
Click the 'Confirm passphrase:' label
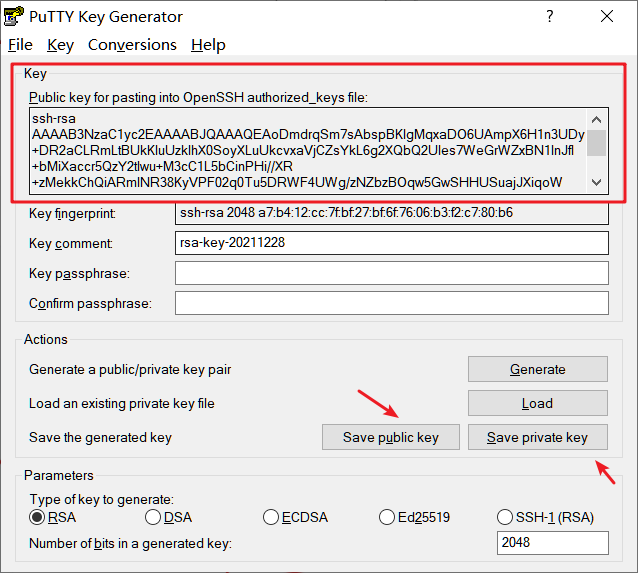point(90,304)
